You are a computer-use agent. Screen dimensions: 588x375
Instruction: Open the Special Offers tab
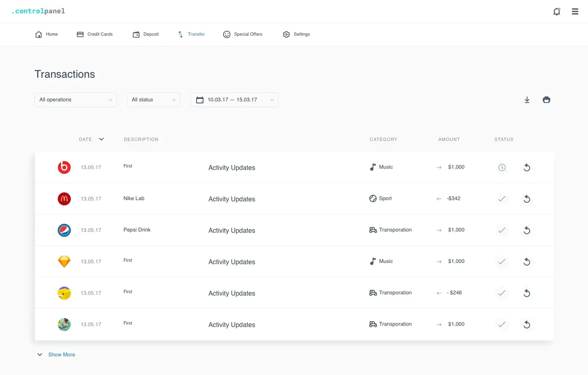(x=243, y=34)
